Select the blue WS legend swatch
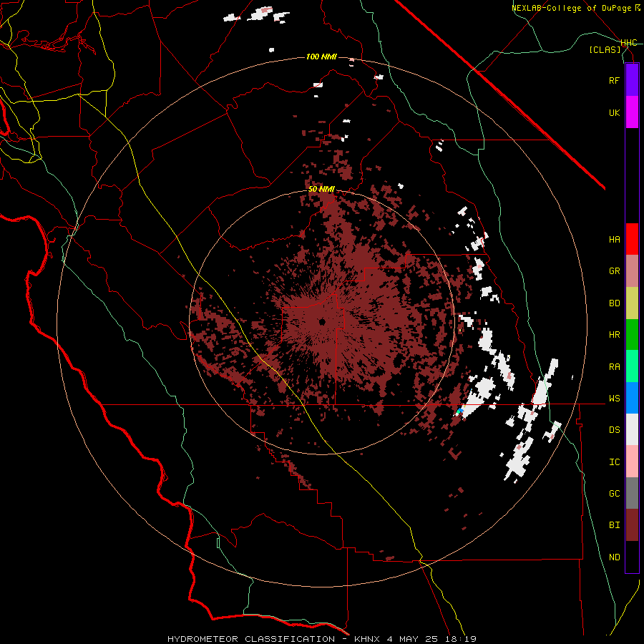The width and height of the screenshot is (644, 644). click(x=632, y=398)
